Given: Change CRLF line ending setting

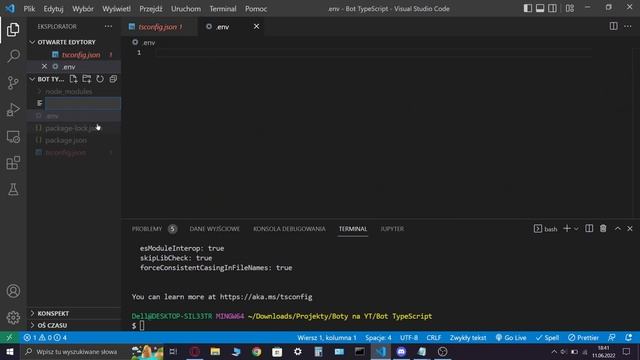Looking at the screenshot, I should tap(433, 338).
